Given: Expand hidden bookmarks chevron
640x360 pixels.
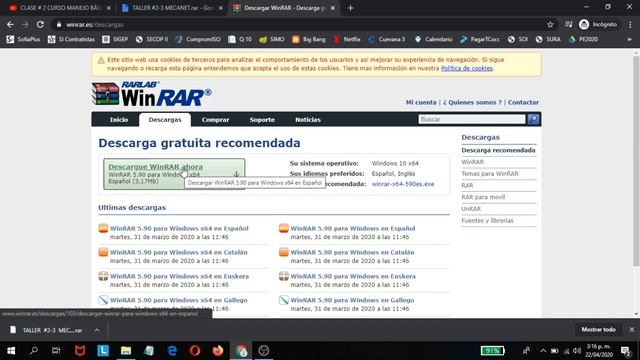Looking at the screenshot, I should (x=629, y=40).
